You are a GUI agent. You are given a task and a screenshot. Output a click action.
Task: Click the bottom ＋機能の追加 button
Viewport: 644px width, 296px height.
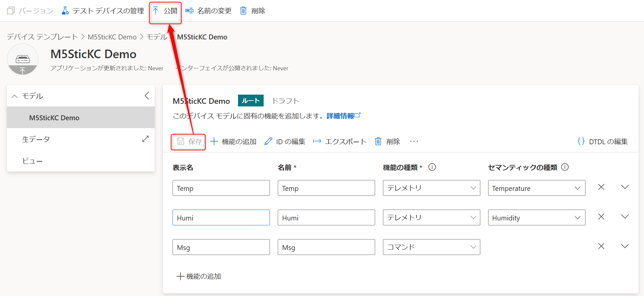(x=199, y=276)
